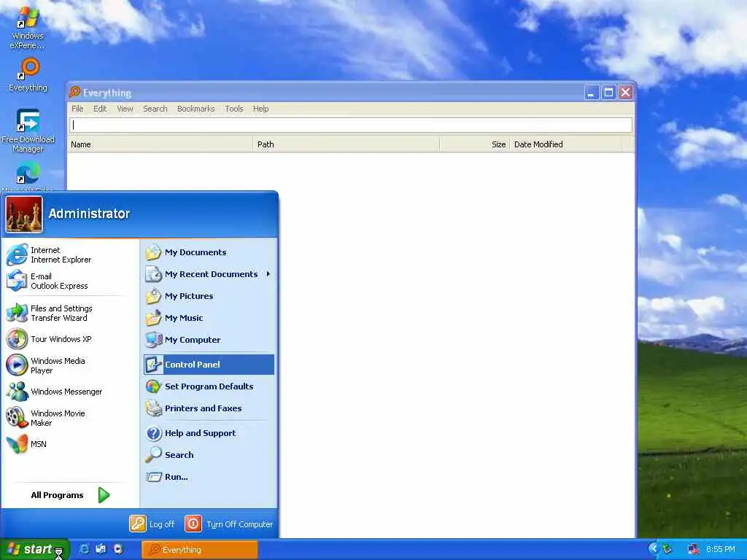Open the Bookmarks menu in Everything
Viewport: 747px width, 560px height.
tap(196, 109)
